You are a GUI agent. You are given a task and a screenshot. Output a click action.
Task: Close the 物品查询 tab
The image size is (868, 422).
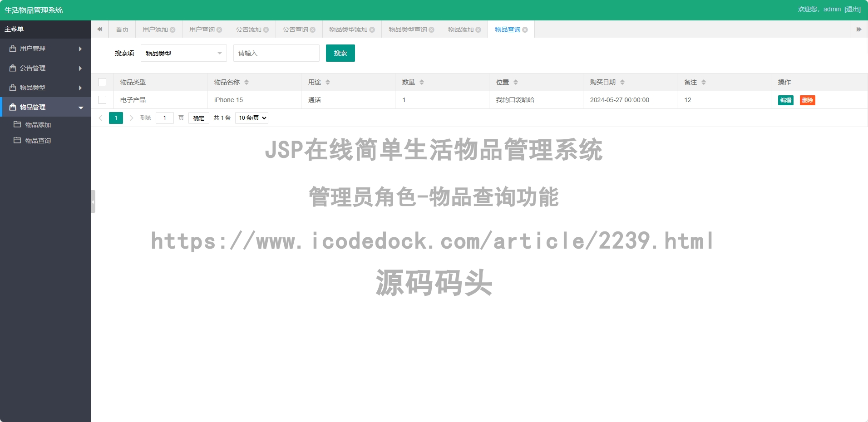[x=525, y=29]
